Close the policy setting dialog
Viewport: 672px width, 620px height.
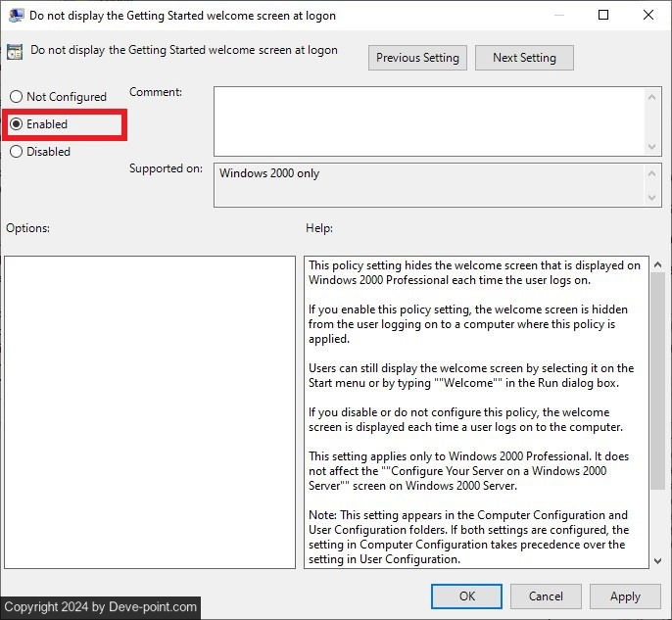pos(648,15)
